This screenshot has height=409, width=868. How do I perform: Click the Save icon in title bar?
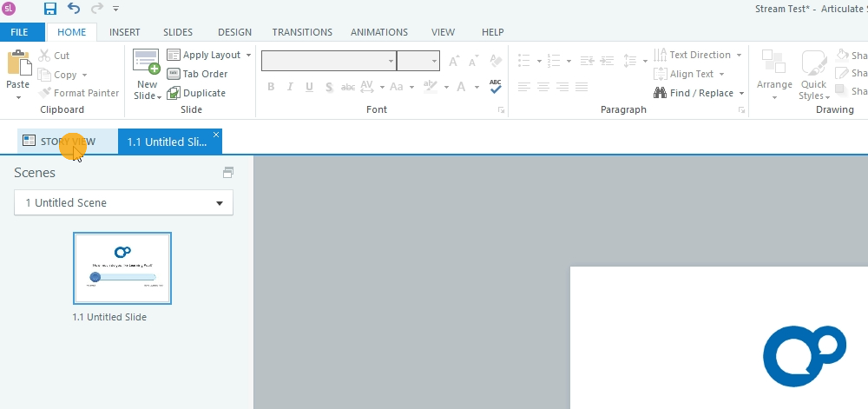[50, 9]
